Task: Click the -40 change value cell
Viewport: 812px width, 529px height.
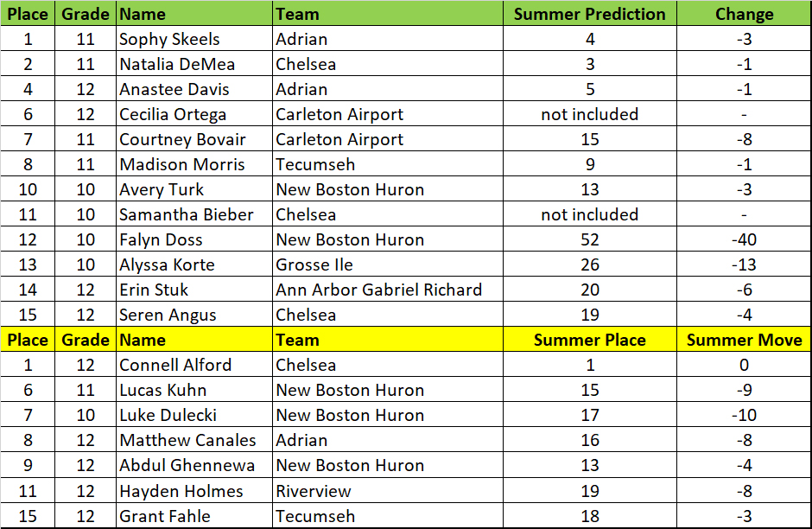Action: pyautogui.click(x=744, y=239)
